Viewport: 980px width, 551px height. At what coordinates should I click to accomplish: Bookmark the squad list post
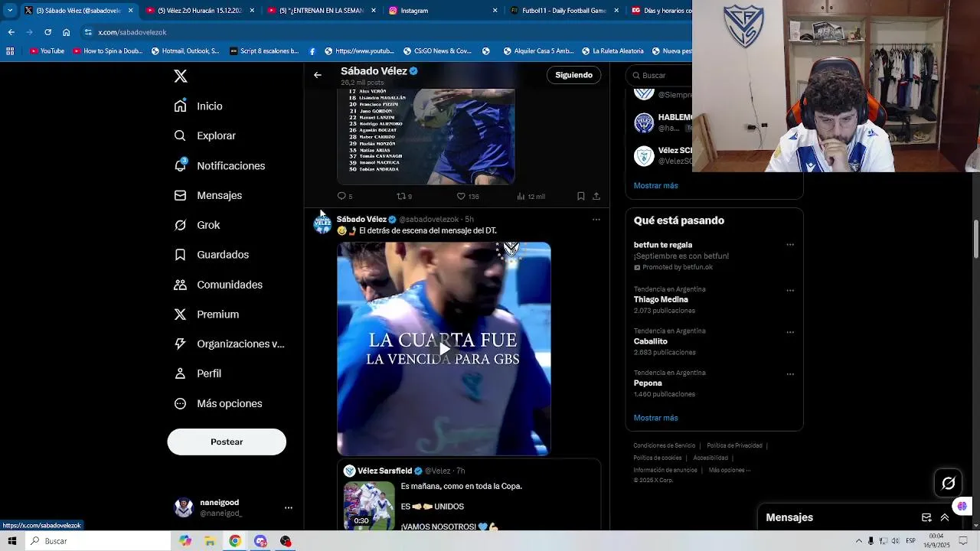tap(581, 197)
